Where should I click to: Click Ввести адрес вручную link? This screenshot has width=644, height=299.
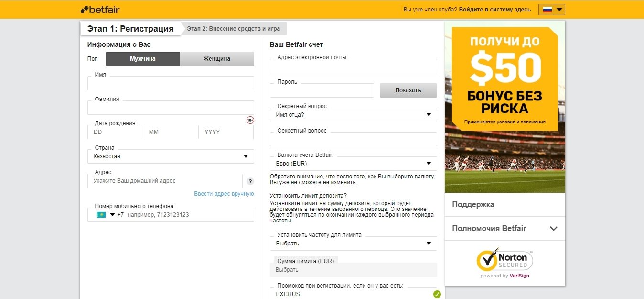224,194
